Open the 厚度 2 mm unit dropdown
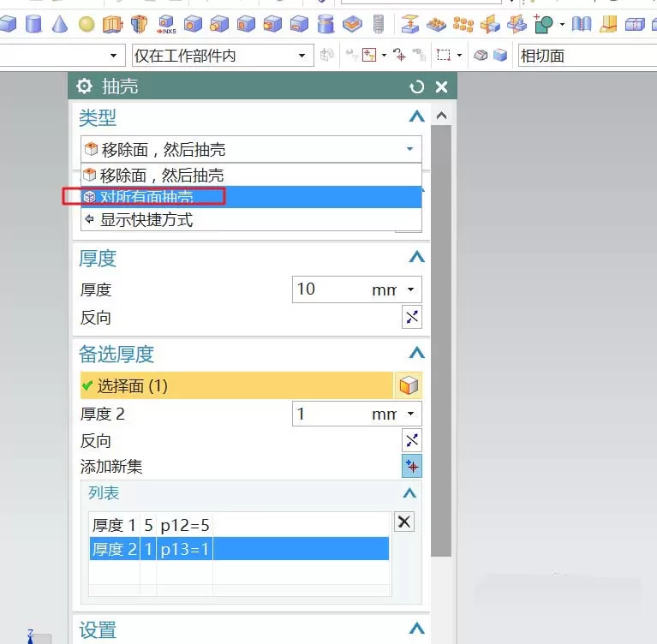The width and height of the screenshot is (657, 644). click(x=411, y=414)
